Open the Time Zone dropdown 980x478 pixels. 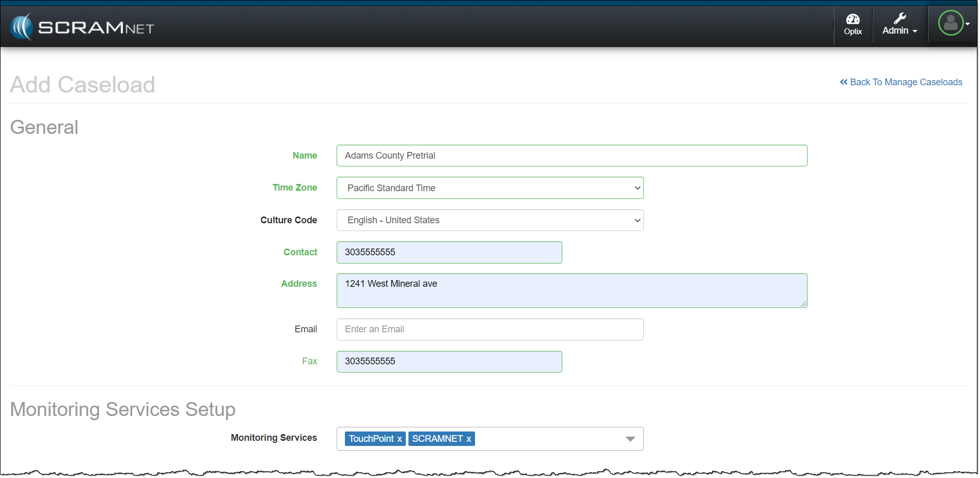(x=489, y=188)
